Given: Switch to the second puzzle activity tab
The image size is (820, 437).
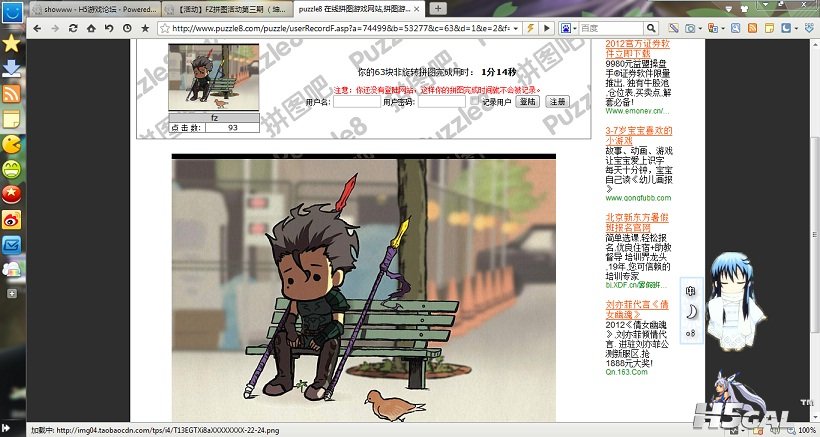Looking at the screenshot, I should click(x=210, y=9).
